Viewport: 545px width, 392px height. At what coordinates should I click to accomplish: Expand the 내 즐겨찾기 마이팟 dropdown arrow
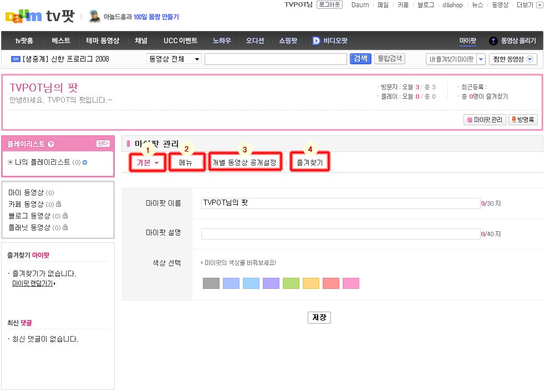[x=481, y=59]
